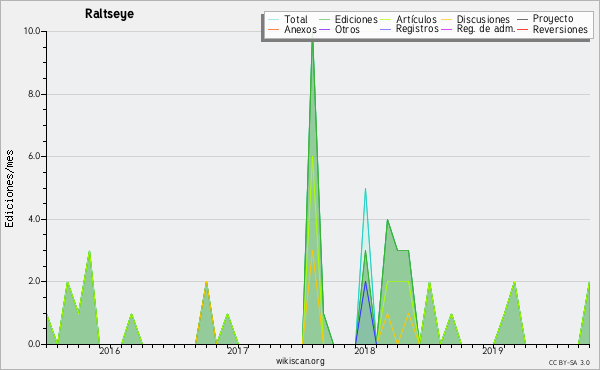Click the Ediciones/mes axis label

tap(9, 188)
